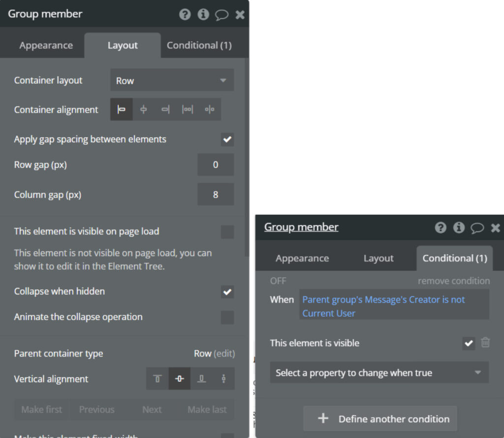
Task: Click the remove condition link
Action: coord(453,281)
